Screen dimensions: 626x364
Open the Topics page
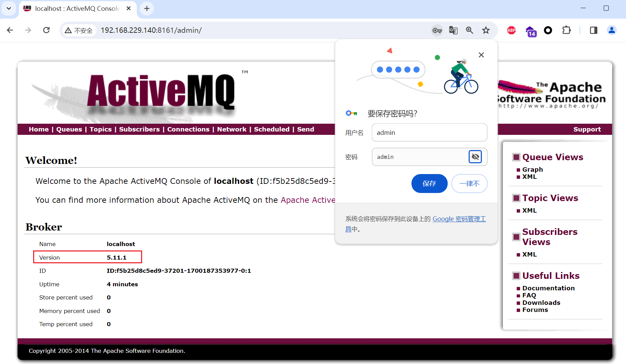coord(100,129)
